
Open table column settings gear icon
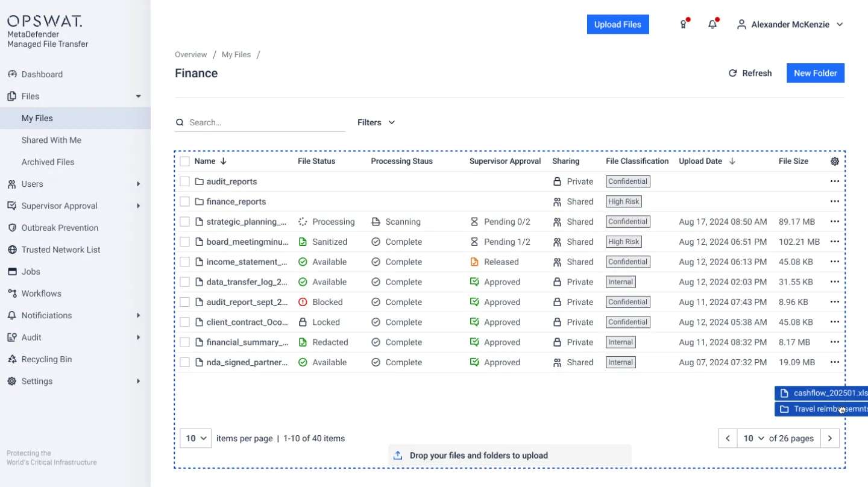[834, 162]
